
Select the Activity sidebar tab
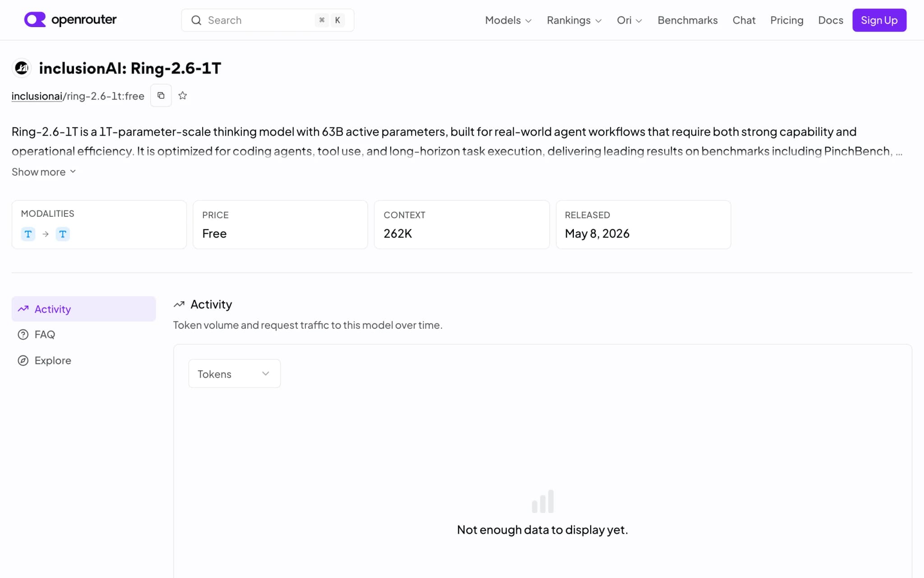point(84,309)
